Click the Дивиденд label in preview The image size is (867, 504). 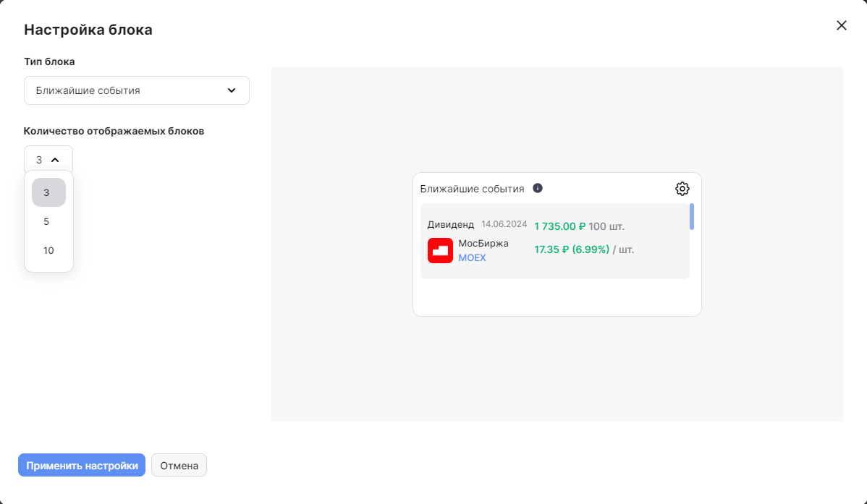point(451,224)
